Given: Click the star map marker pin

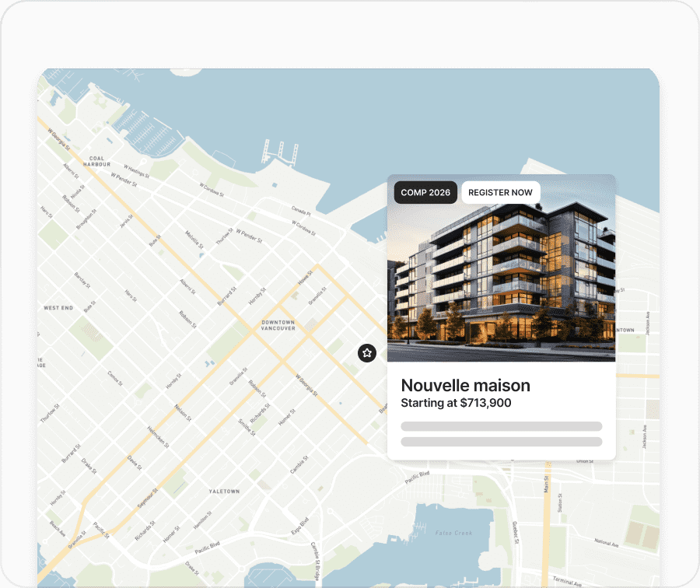Looking at the screenshot, I should point(367,353).
